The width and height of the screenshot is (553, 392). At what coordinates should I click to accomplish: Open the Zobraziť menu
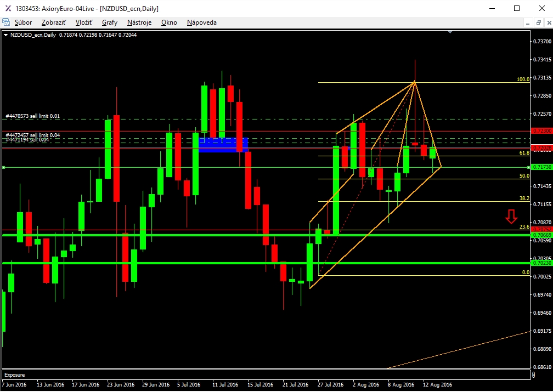[x=54, y=22]
